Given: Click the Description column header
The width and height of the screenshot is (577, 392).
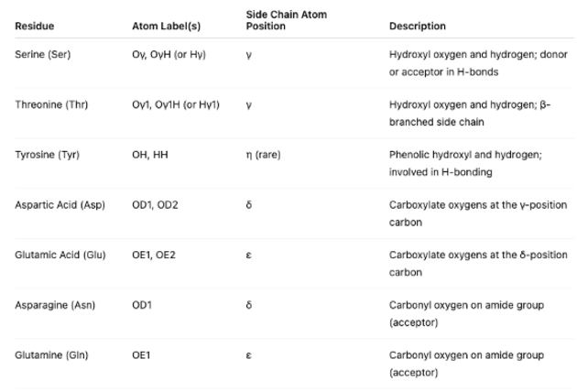Looking at the screenshot, I should 418,26.
